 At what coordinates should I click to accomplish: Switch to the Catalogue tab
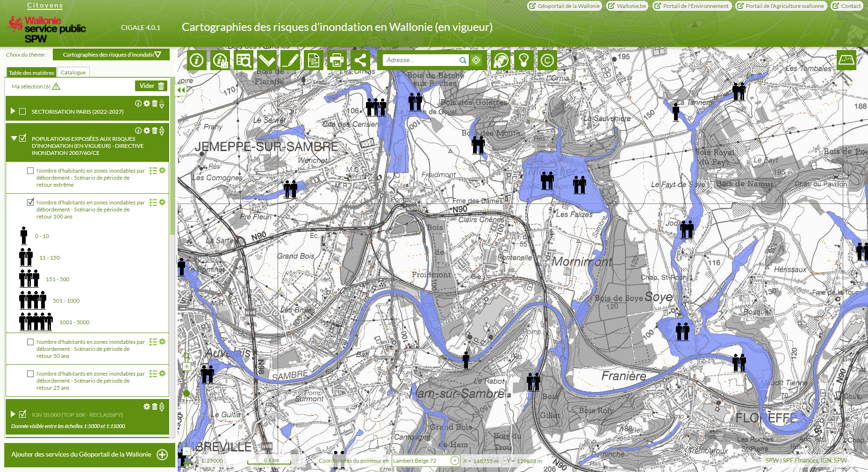[73, 73]
